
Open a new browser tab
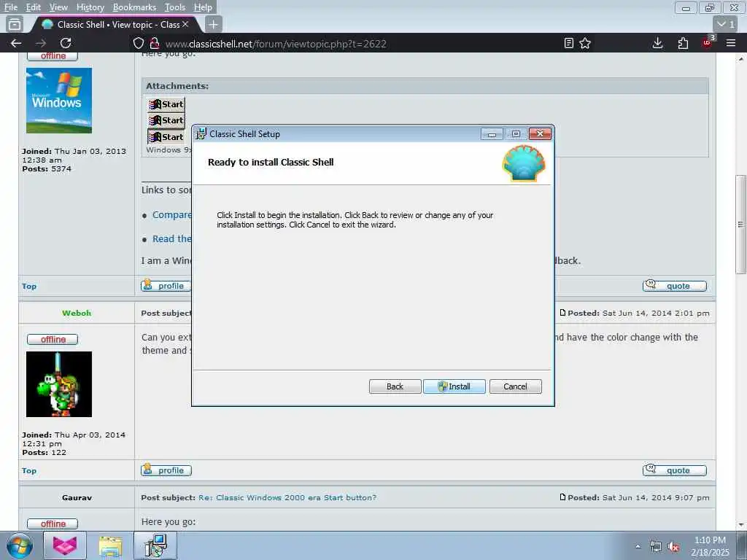tap(214, 24)
